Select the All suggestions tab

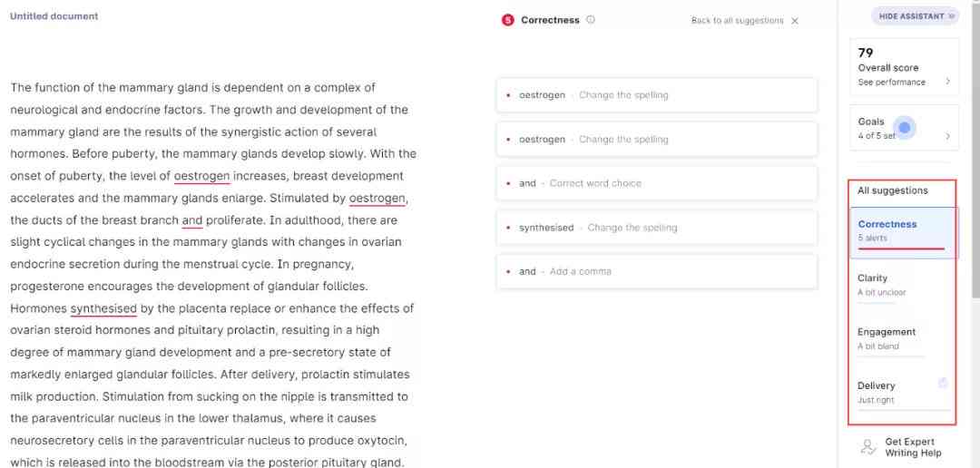tap(903, 190)
